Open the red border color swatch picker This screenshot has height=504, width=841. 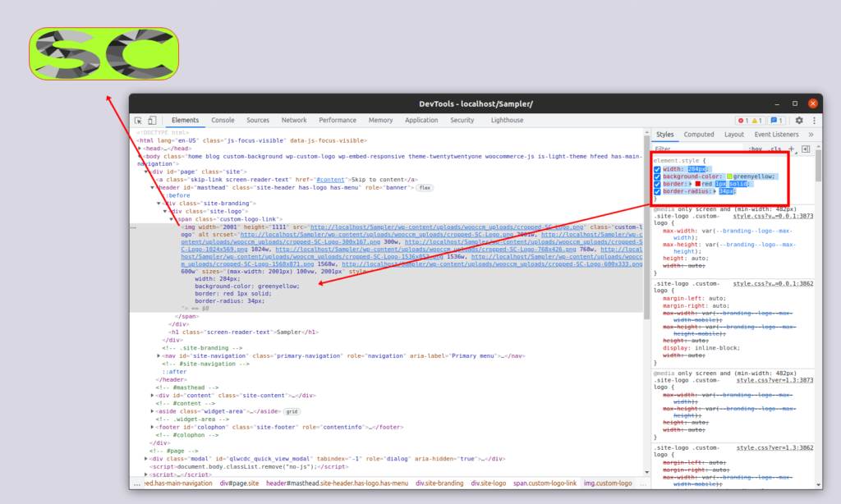(698, 184)
